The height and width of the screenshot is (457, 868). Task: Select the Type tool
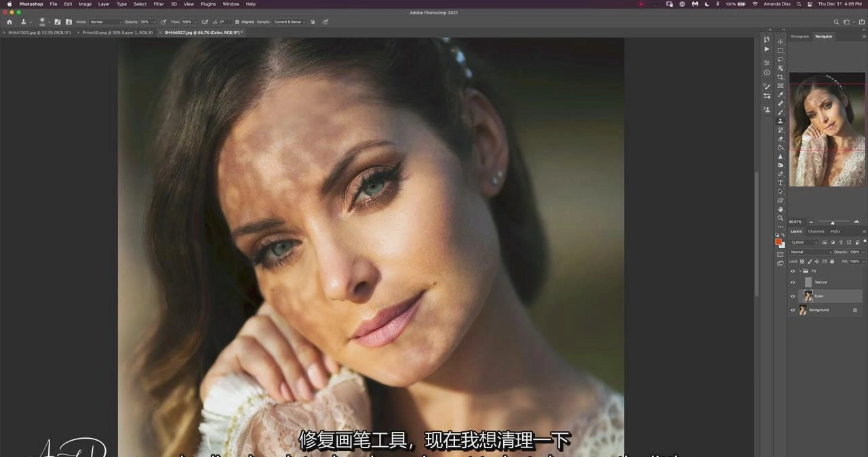pos(781,182)
